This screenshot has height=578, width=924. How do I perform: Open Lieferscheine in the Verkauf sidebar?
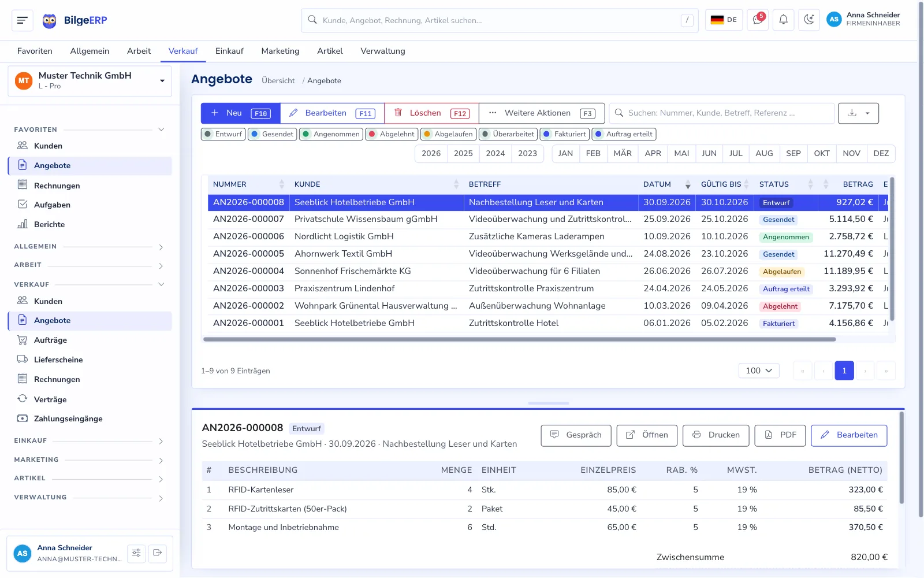pos(58,360)
